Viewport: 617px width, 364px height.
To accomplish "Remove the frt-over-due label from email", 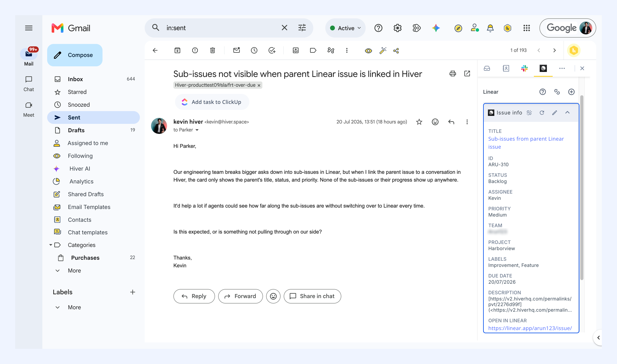I will coord(259,85).
